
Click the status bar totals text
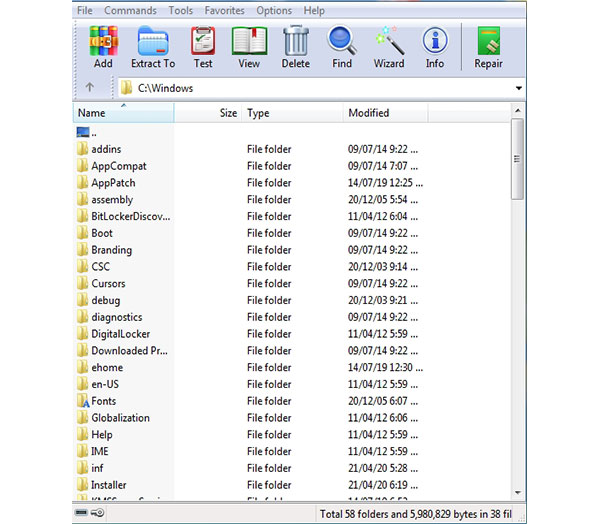pyautogui.click(x=416, y=514)
